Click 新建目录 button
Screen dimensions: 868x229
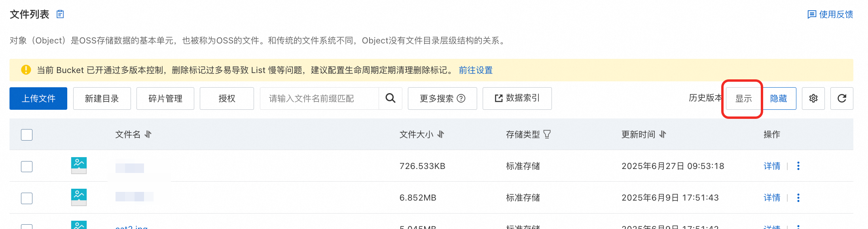pos(102,98)
